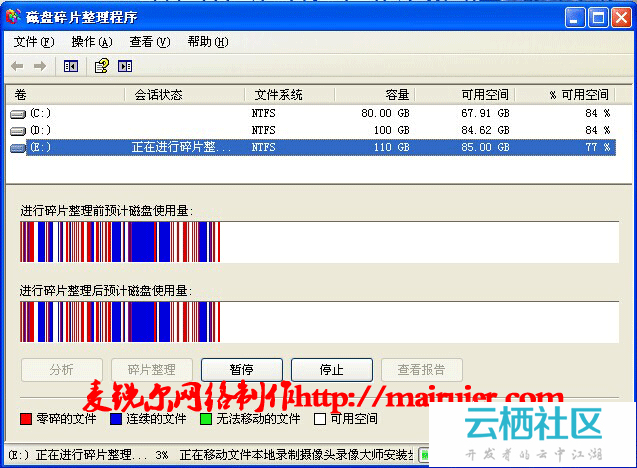Viewport: 637px width, 468px height.
Task: Open the 操作(A) menu
Action: (92, 42)
